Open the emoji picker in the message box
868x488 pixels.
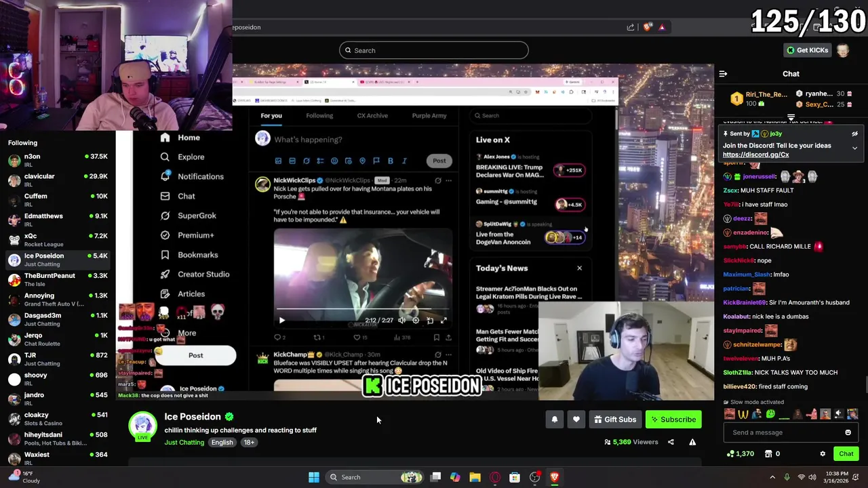848,432
